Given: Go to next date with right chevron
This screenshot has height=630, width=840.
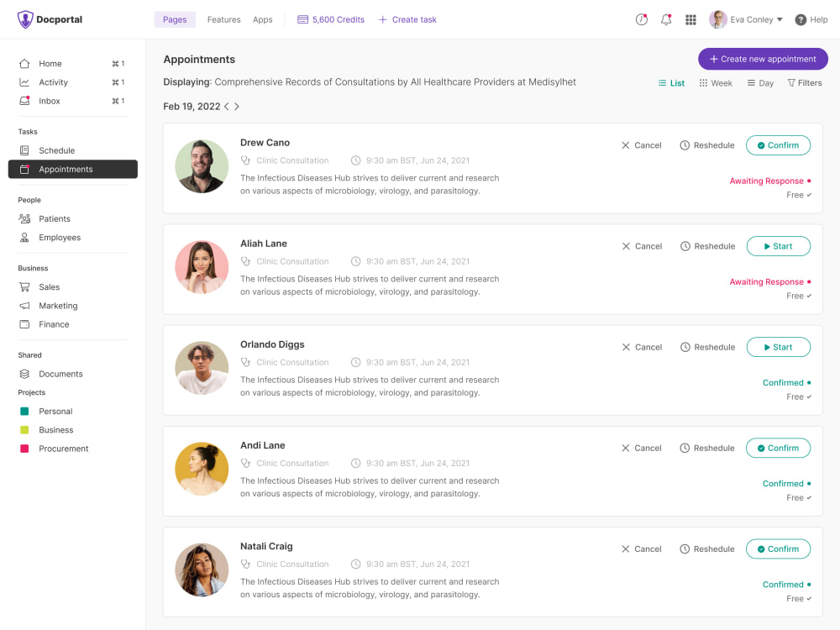Looking at the screenshot, I should click(x=236, y=107).
